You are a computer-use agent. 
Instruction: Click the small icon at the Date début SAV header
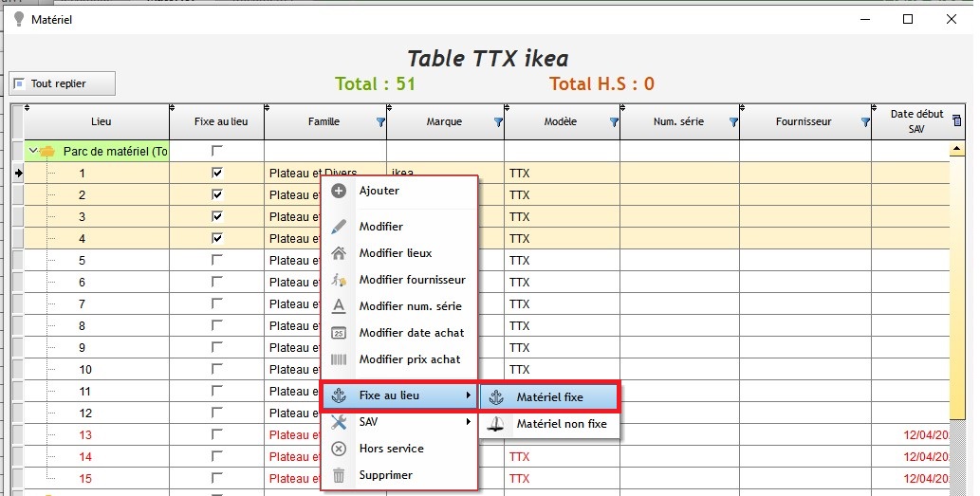pyautogui.click(x=957, y=119)
